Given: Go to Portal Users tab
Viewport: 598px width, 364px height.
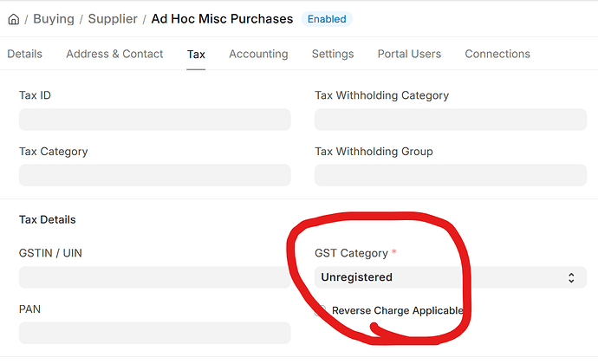Looking at the screenshot, I should pos(409,54).
